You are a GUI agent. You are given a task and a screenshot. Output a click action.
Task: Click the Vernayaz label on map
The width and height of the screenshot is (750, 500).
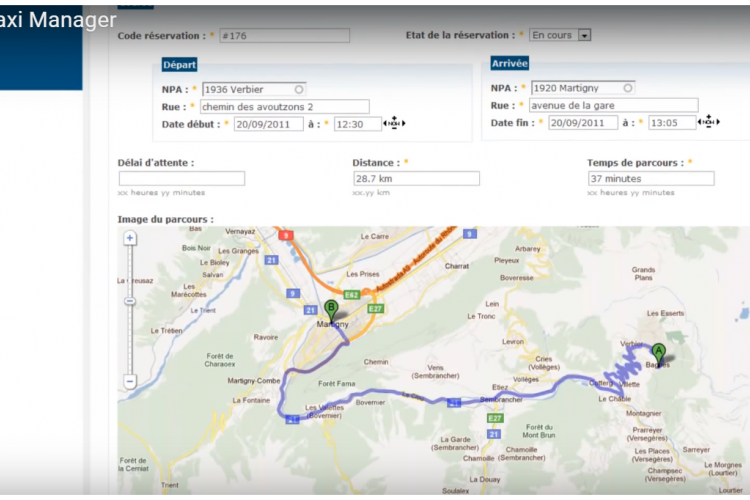tap(240, 232)
